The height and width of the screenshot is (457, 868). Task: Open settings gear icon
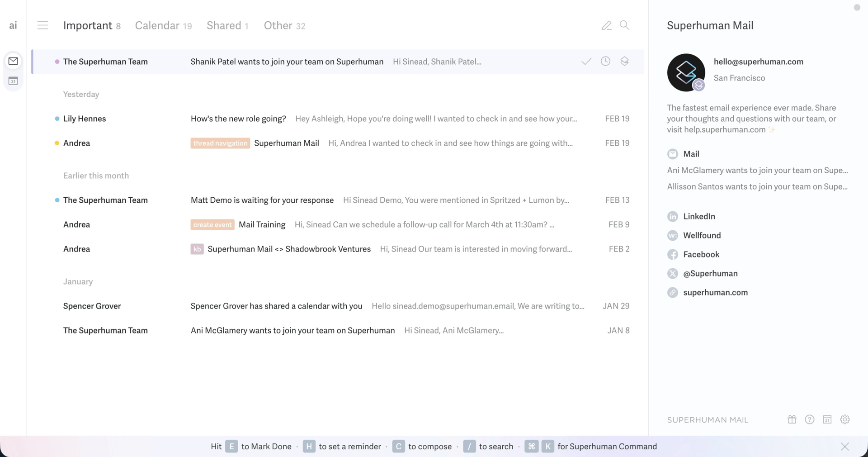click(844, 419)
